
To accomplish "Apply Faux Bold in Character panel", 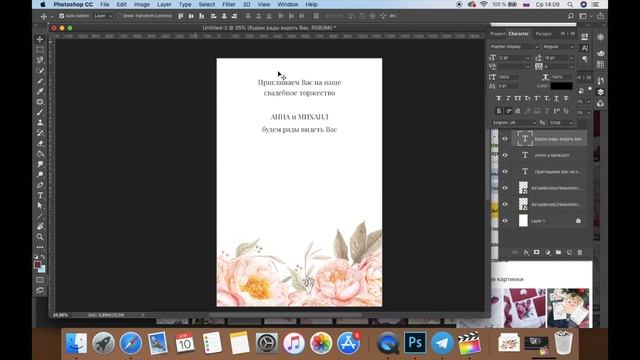I will [498, 98].
